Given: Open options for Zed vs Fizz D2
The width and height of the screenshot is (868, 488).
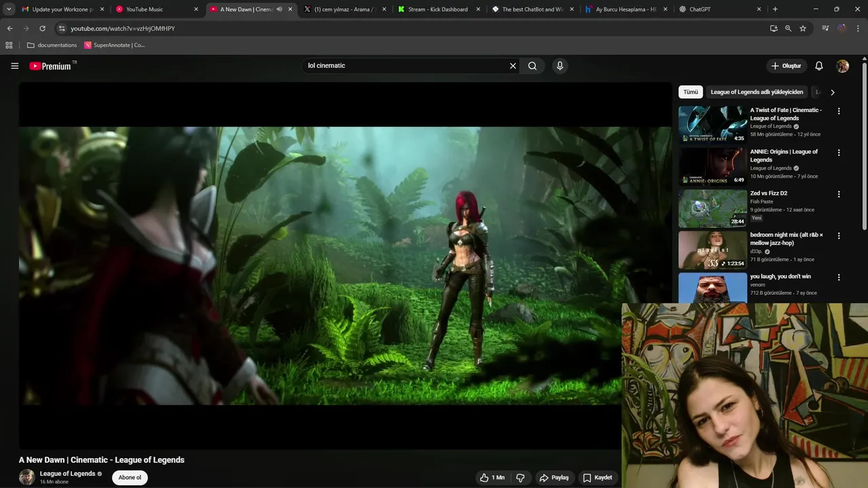Looking at the screenshot, I should point(839,194).
